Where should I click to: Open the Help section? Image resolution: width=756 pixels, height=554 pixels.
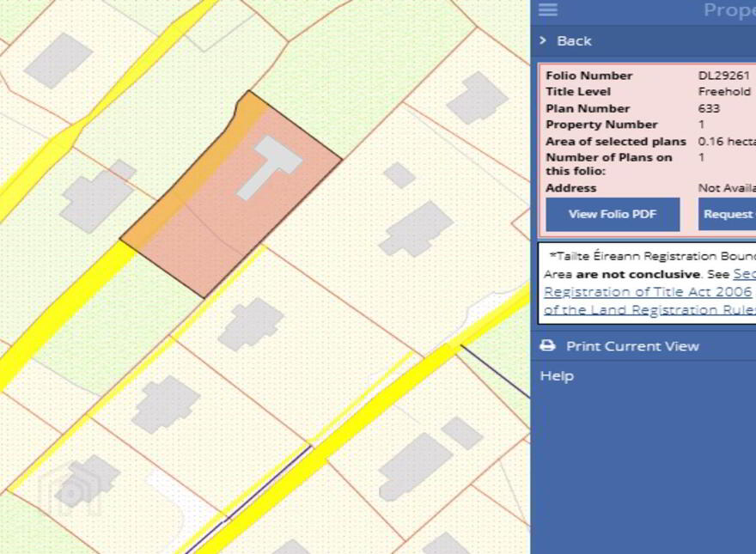coord(557,375)
